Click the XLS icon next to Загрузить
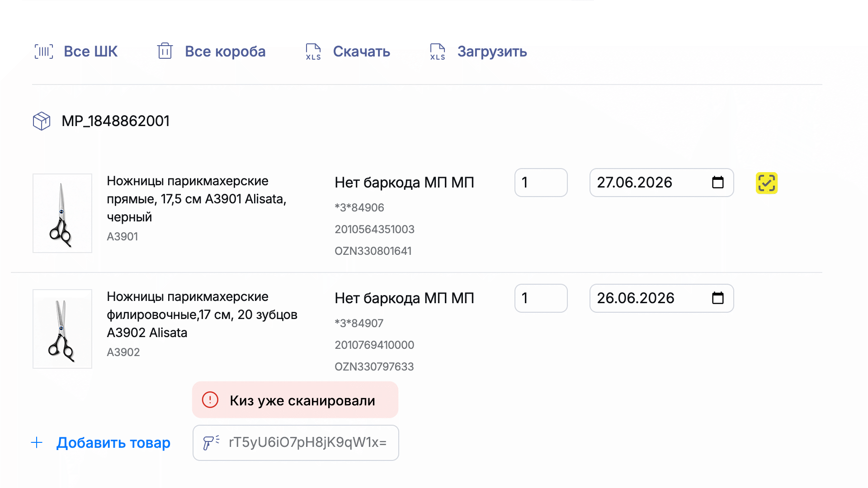This screenshot has width=868, height=488. coord(438,52)
